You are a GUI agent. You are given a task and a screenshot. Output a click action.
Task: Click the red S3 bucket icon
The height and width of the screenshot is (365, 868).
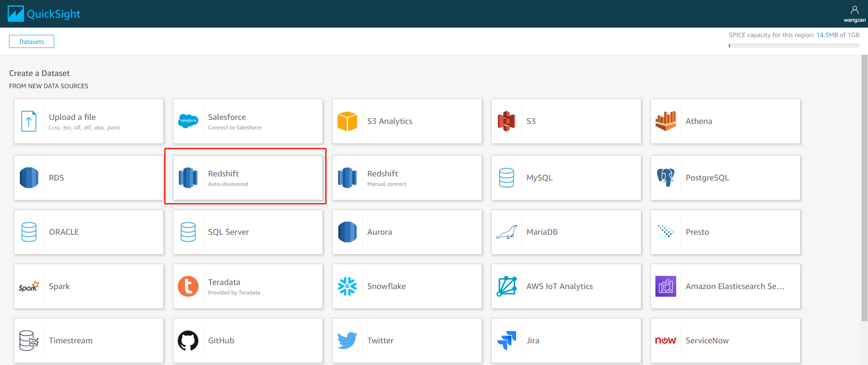[x=507, y=121]
